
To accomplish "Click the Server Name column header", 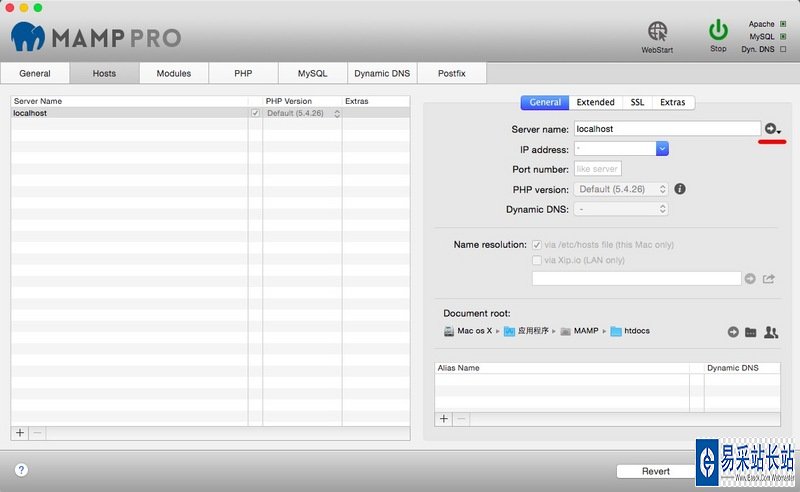I will (x=130, y=101).
